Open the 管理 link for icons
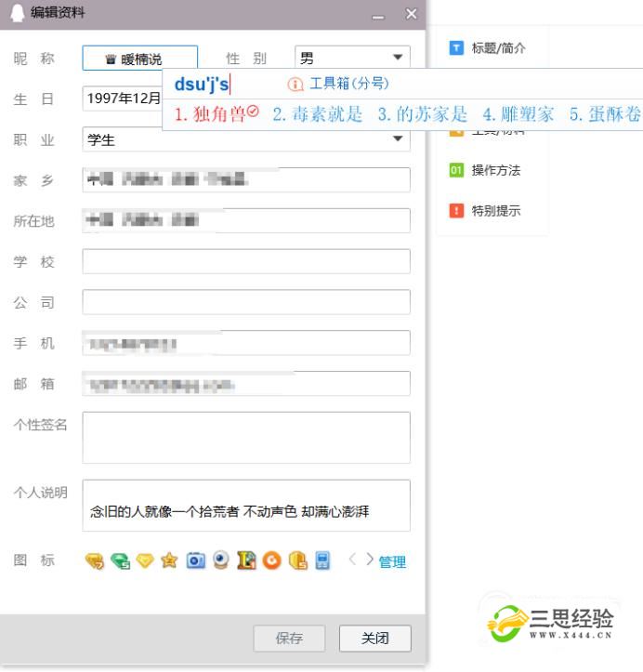The image size is (643, 672). coord(392,561)
